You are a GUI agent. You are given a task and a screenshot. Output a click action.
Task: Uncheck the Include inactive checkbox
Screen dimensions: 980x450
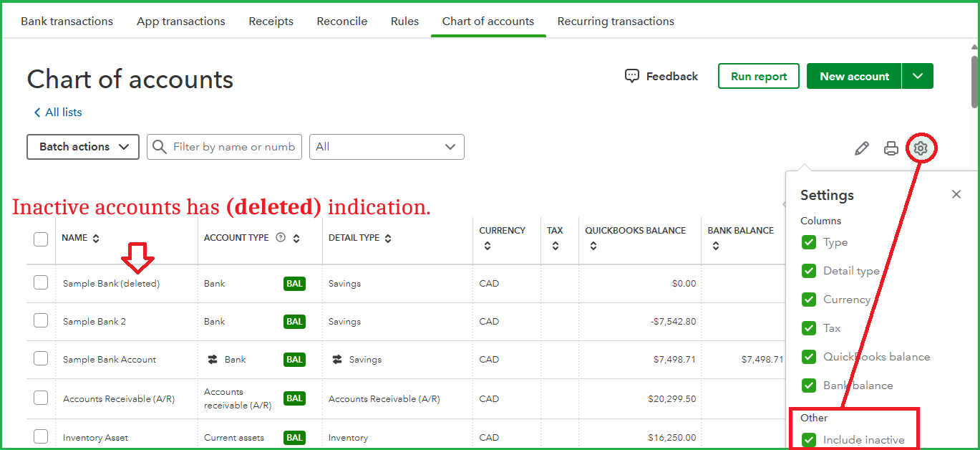[x=809, y=440]
